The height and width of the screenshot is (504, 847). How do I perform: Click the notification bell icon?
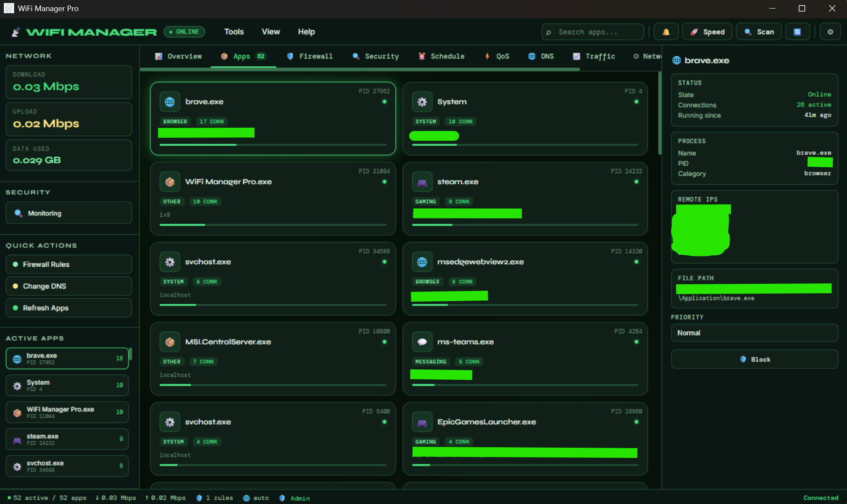(665, 32)
